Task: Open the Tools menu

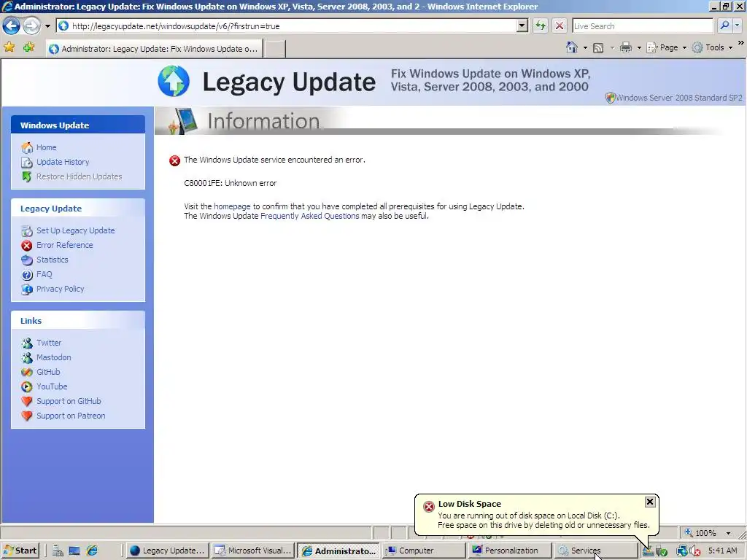Action: pyautogui.click(x=712, y=47)
